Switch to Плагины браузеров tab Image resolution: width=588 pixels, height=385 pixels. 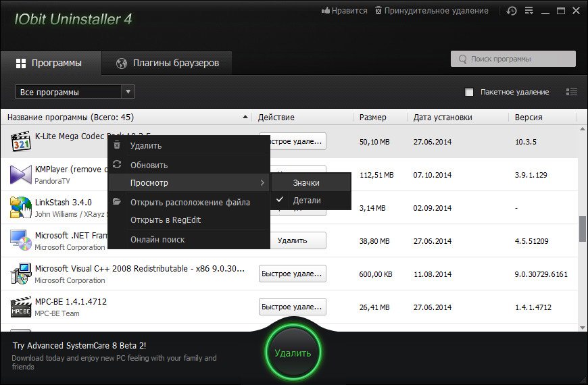(167, 63)
